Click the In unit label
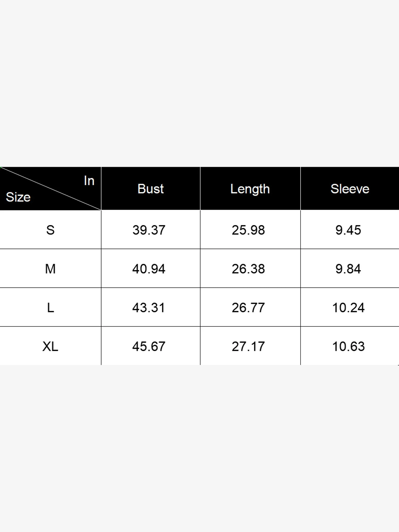 point(89,181)
